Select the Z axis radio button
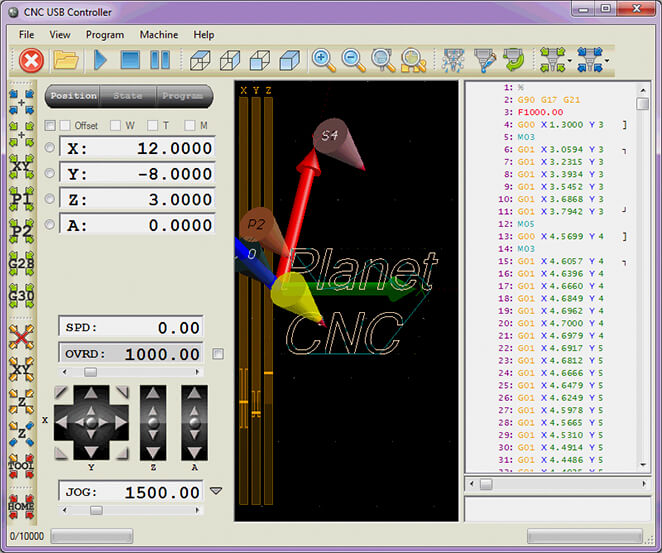The height and width of the screenshot is (553, 662). pyautogui.click(x=49, y=199)
